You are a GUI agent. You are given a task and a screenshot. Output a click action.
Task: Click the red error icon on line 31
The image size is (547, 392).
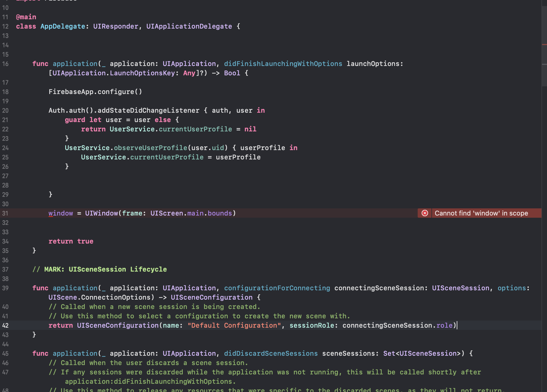pos(425,213)
